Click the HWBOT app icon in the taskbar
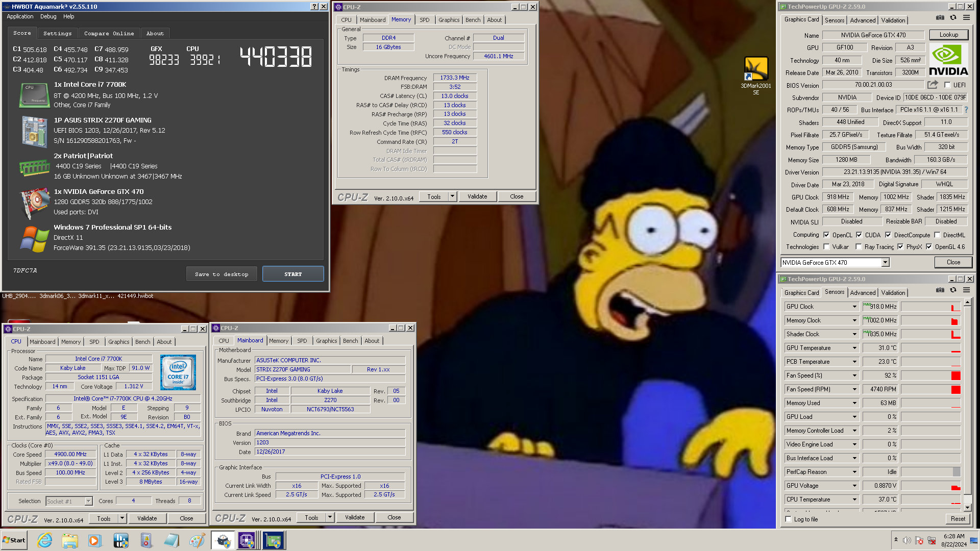The image size is (980, 551). pyautogui.click(x=121, y=540)
